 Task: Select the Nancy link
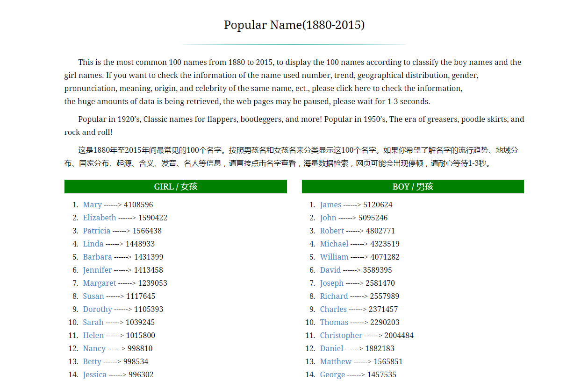tap(94, 348)
